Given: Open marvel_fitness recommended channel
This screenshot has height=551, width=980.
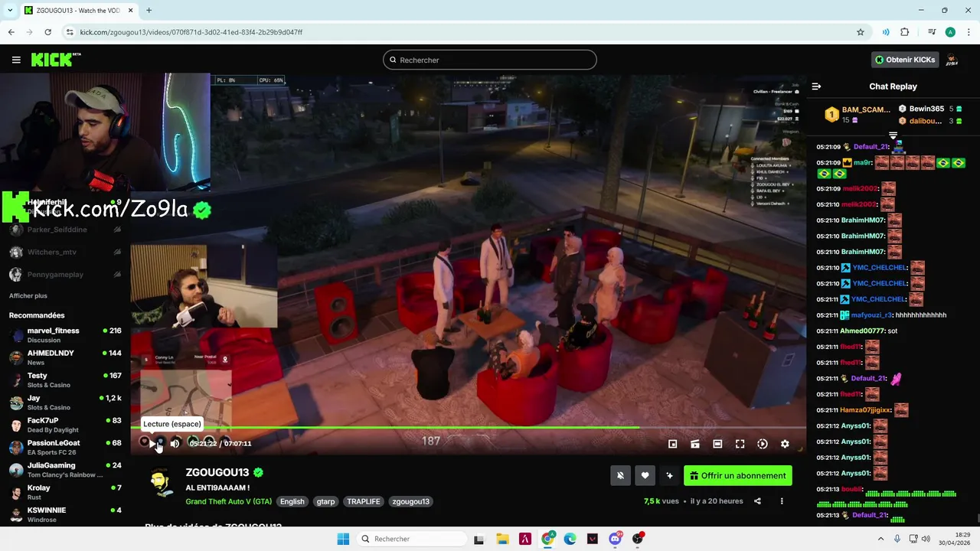Looking at the screenshot, I should [x=65, y=335].
